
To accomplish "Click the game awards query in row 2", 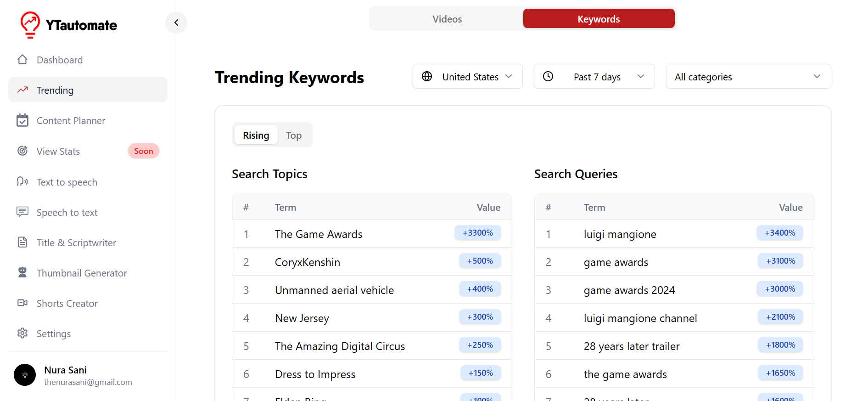I will click(x=616, y=262).
